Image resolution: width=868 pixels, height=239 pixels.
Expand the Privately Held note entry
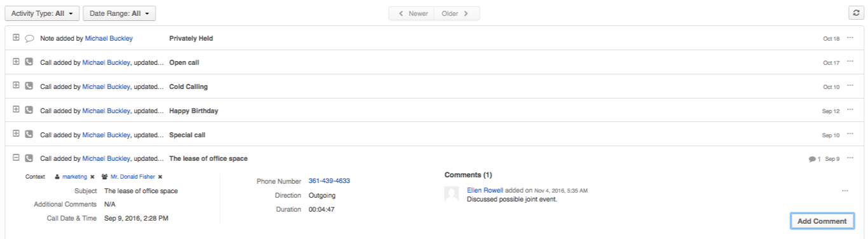(x=16, y=38)
